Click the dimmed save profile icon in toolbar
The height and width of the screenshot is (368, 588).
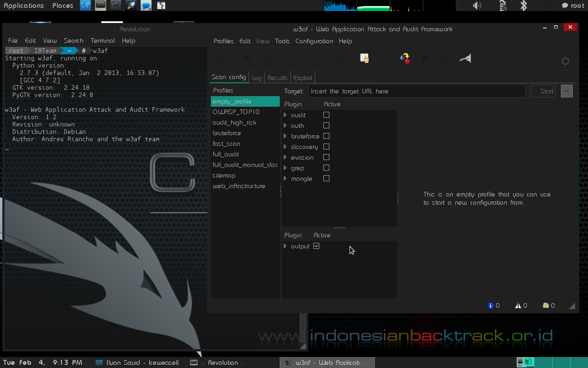266,58
